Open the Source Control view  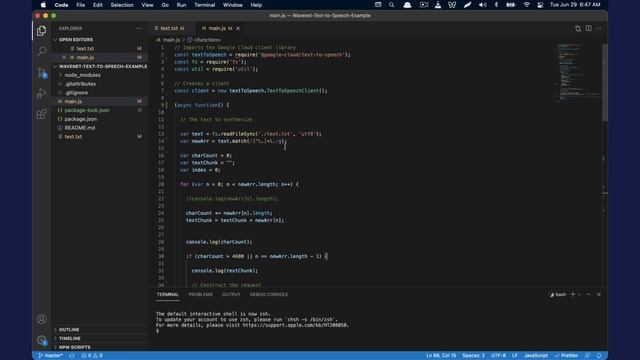[42, 73]
